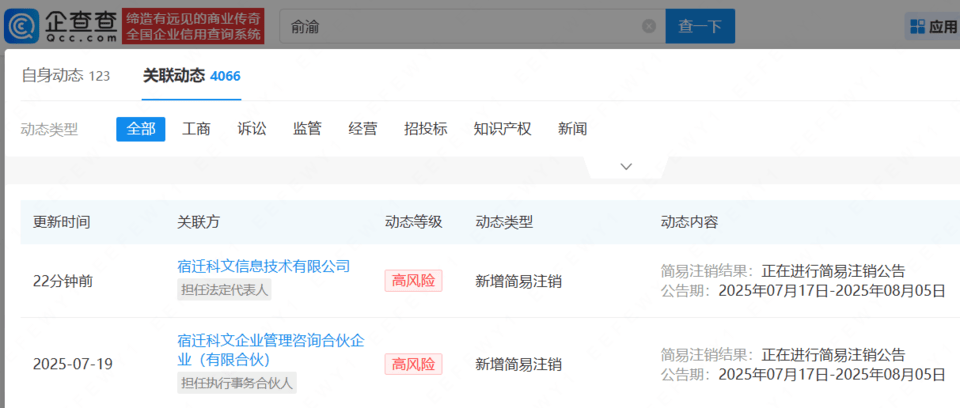Click the Qcc.com logo icon
Viewport: 960px width, 408px height.
21,26
